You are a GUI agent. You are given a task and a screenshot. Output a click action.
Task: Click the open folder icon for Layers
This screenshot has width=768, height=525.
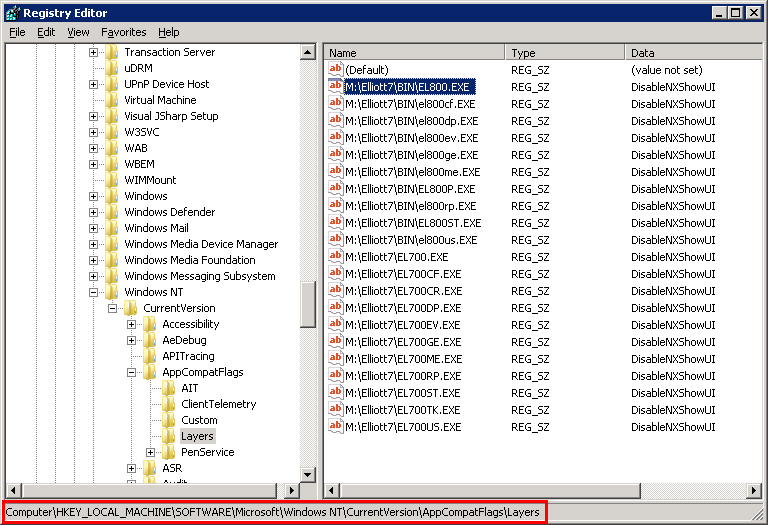tap(169, 436)
